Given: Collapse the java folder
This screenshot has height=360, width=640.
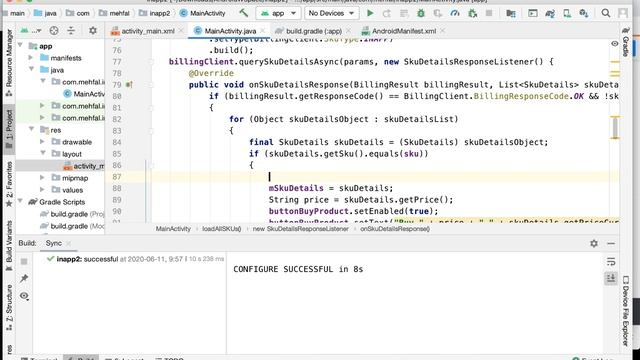Looking at the screenshot, I should tap(31, 70).
